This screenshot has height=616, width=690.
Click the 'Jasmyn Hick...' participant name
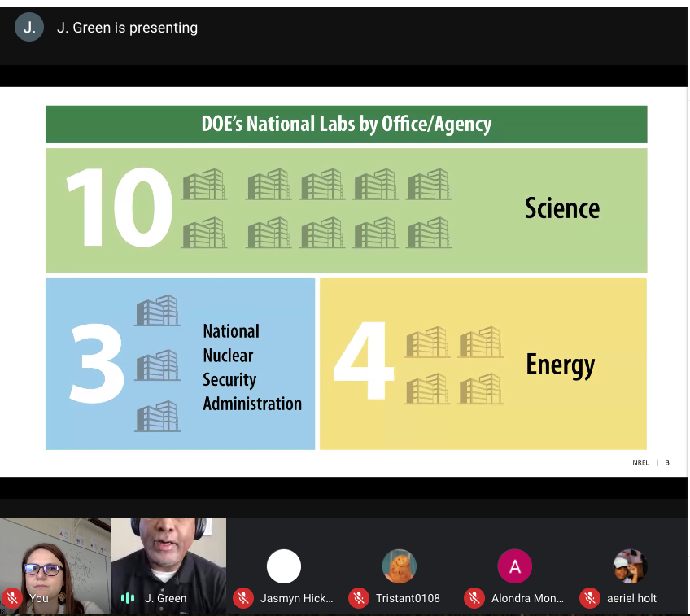pyautogui.click(x=297, y=598)
